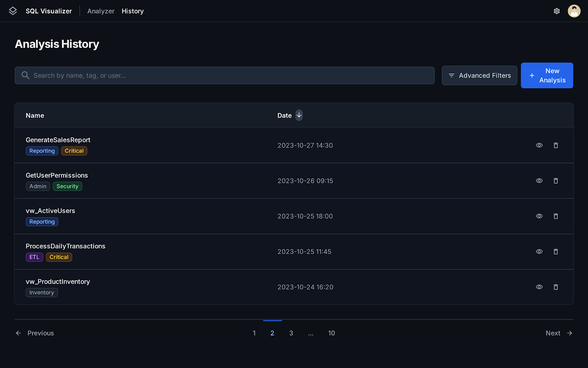The width and height of the screenshot is (588, 368).
Task: Open the user avatar menu
Action: coord(574,11)
